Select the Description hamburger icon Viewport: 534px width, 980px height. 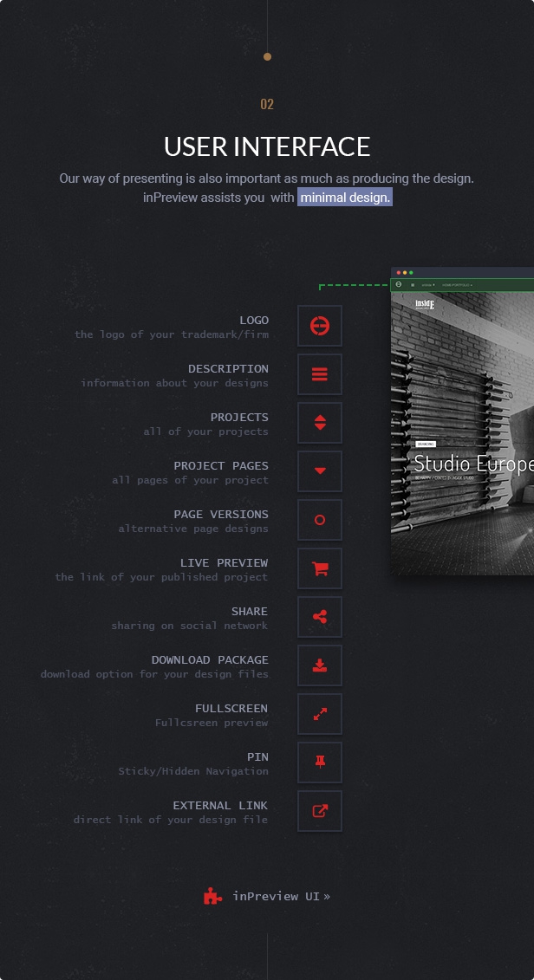[x=320, y=374]
